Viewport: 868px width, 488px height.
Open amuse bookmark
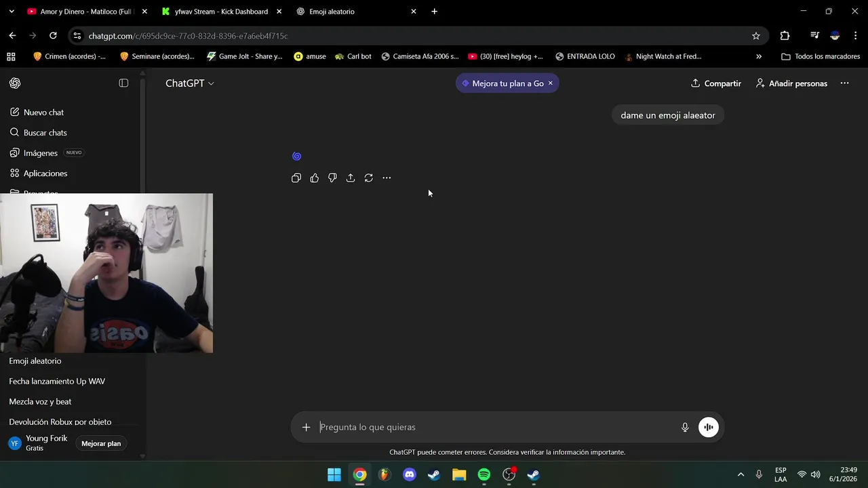[x=310, y=56]
